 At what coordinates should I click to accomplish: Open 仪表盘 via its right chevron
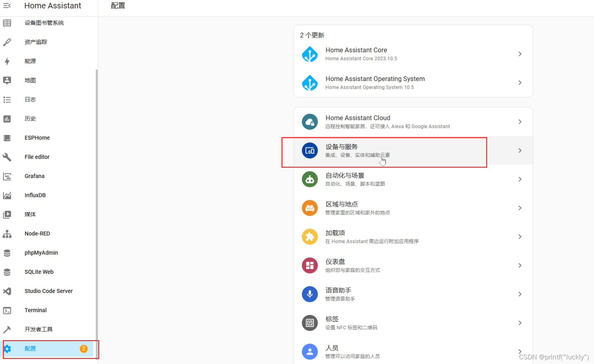click(520, 266)
